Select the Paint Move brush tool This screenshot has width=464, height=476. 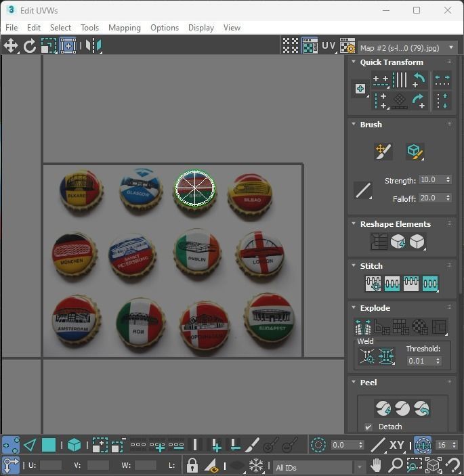click(383, 152)
